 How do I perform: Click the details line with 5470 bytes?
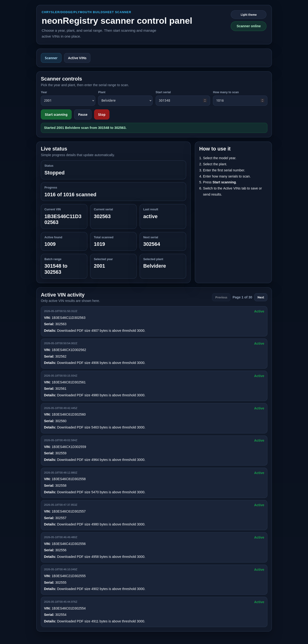click(x=95, y=492)
